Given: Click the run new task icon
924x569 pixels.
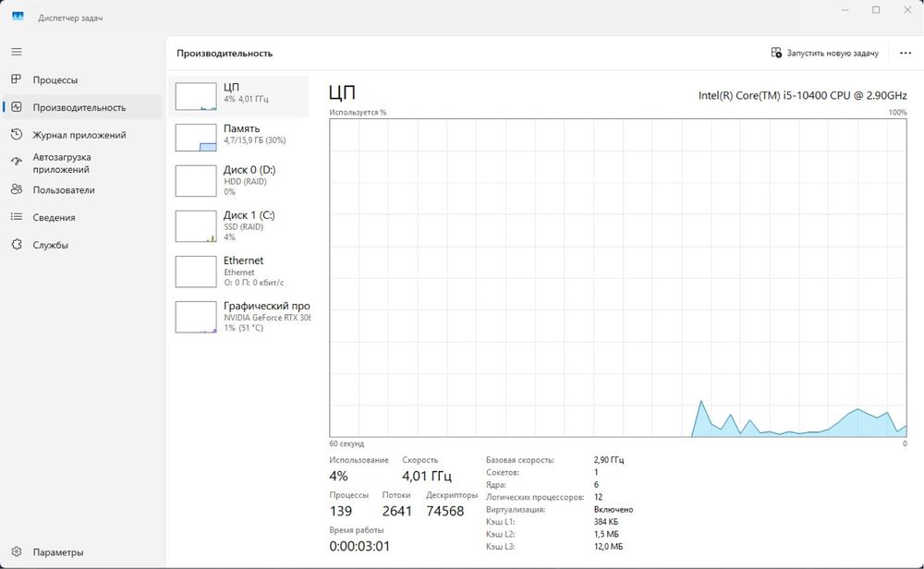Looking at the screenshot, I should [776, 53].
